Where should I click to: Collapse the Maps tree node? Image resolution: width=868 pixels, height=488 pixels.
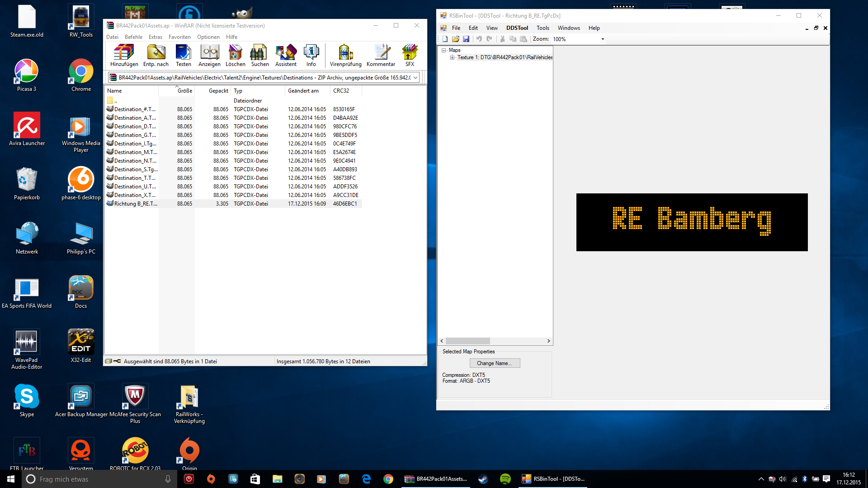pyautogui.click(x=444, y=50)
